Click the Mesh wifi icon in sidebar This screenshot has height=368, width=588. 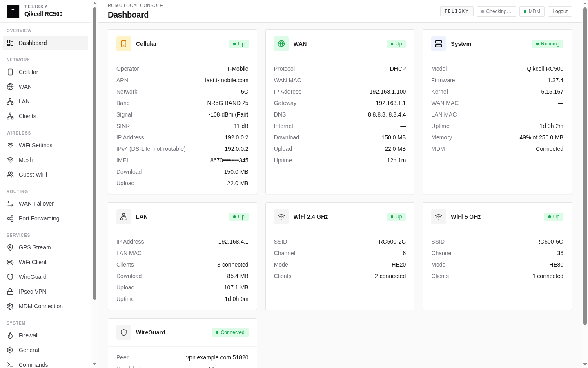point(10,160)
